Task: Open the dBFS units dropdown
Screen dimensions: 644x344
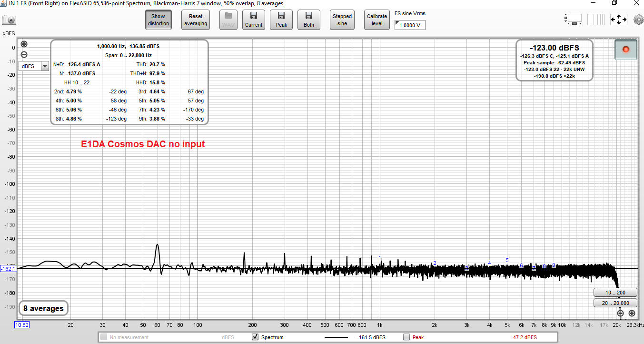Action: click(34, 66)
